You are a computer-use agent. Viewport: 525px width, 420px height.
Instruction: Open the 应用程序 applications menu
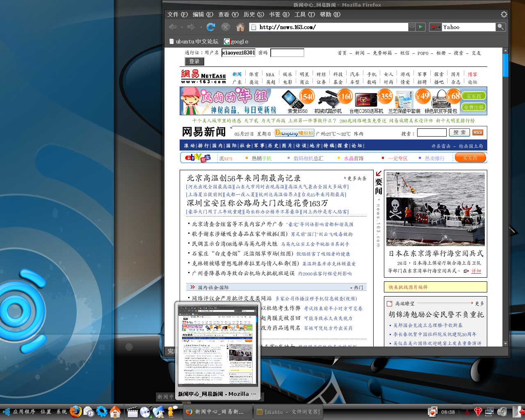pyautogui.click(x=19, y=412)
